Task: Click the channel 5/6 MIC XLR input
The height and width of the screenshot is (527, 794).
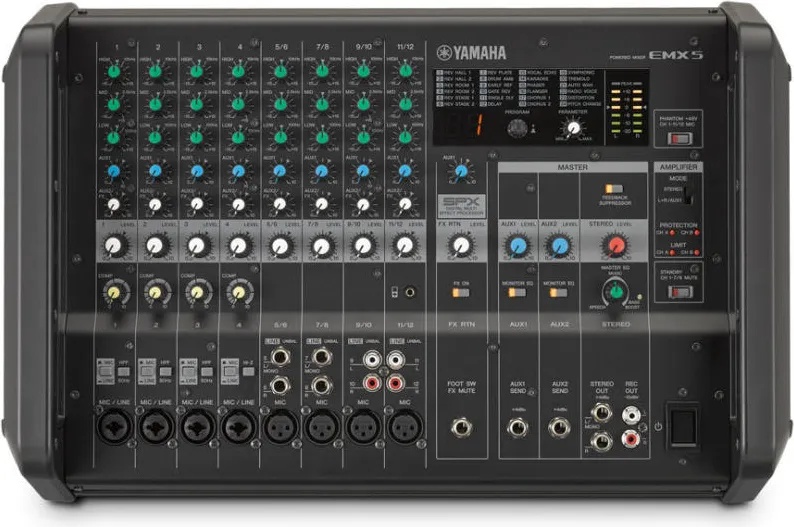Action: [280, 427]
